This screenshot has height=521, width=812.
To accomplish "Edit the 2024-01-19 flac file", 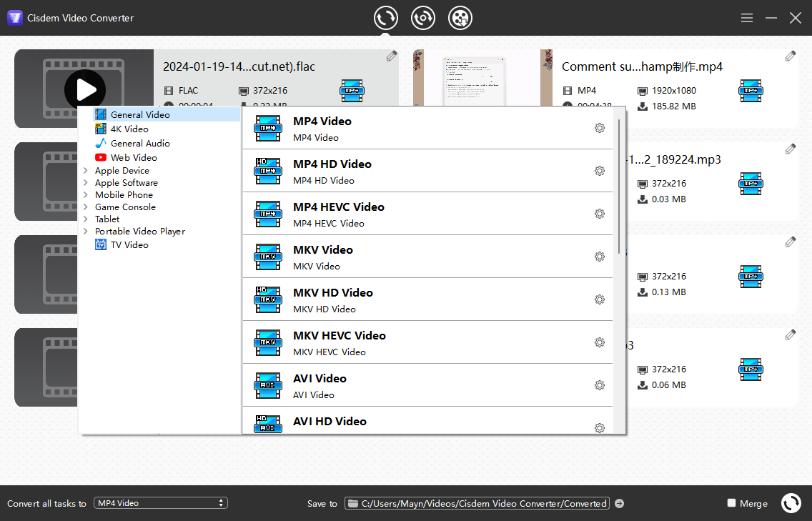I will tap(392, 56).
